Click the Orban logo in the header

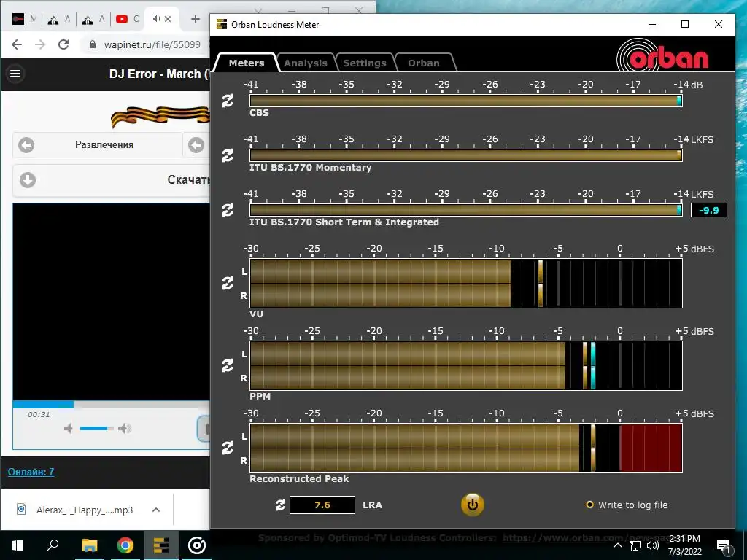pos(662,56)
